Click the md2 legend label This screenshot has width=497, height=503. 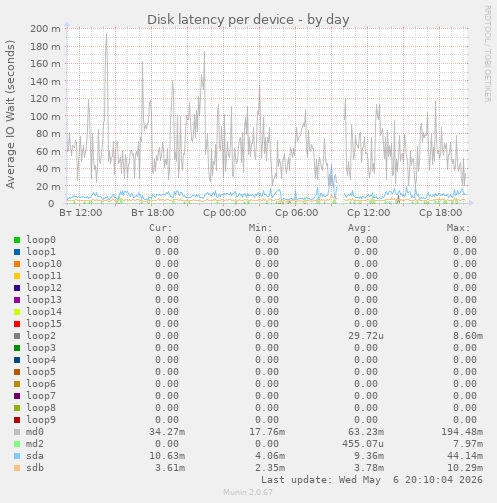tap(35, 444)
